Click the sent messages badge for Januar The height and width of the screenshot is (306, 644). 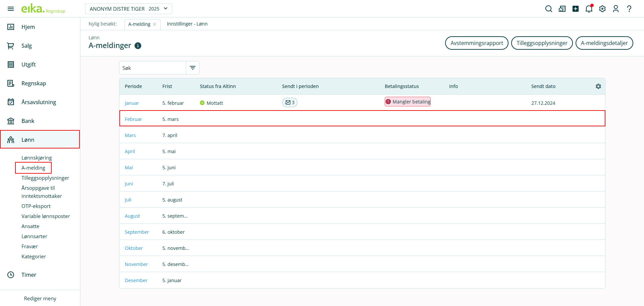[289, 102]
